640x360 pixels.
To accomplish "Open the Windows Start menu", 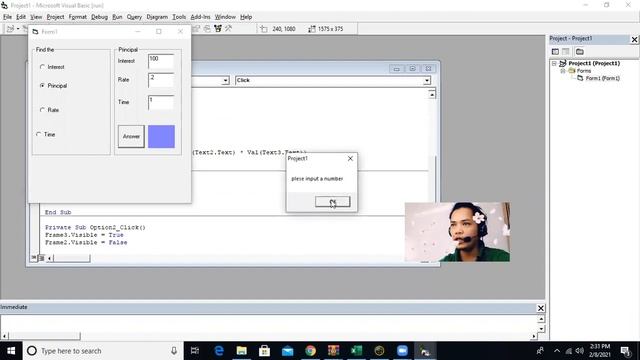I will 11,351.
